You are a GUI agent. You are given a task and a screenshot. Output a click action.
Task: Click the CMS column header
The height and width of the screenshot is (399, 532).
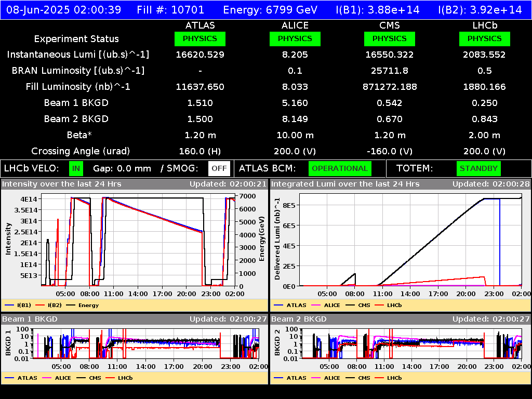point(390,25)
